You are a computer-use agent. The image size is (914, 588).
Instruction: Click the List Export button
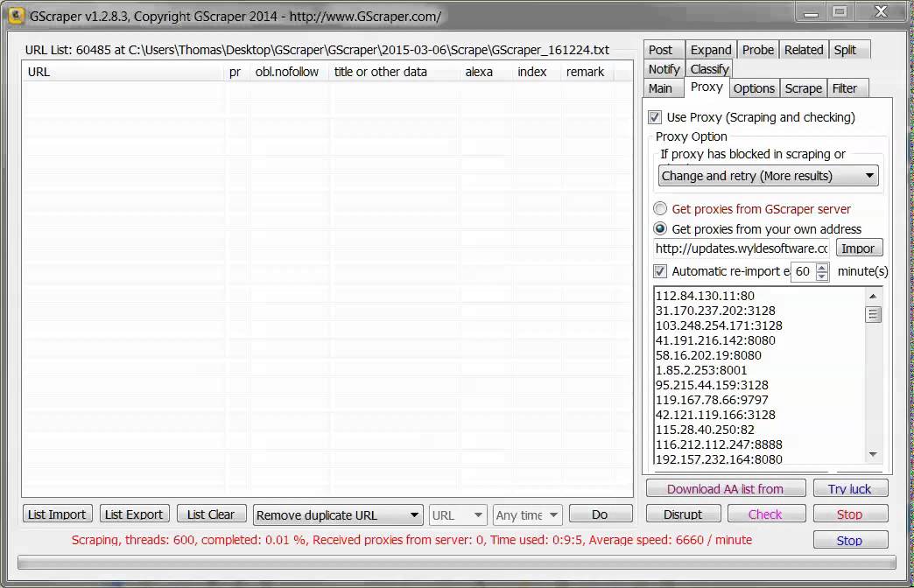(134, 514)
